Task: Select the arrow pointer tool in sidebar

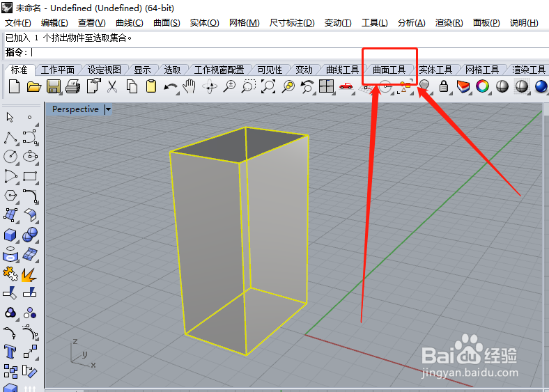Action: 10,117
